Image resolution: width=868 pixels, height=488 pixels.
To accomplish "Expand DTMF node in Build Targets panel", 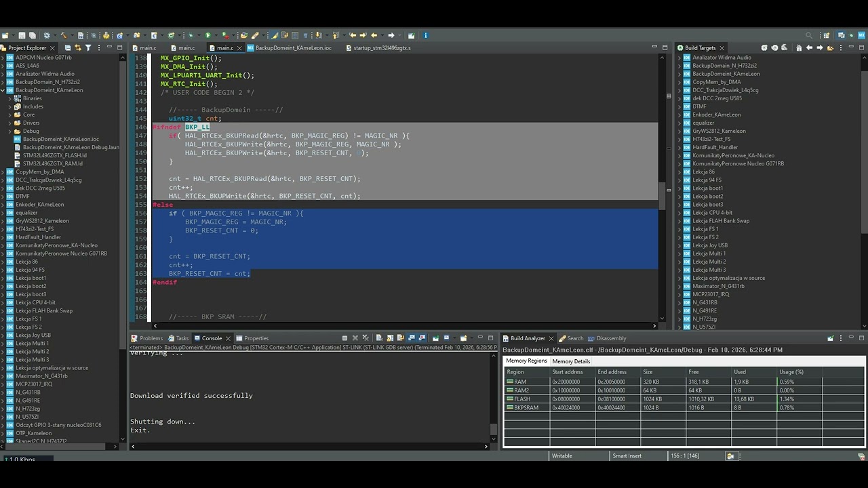I will pos(679,106).
